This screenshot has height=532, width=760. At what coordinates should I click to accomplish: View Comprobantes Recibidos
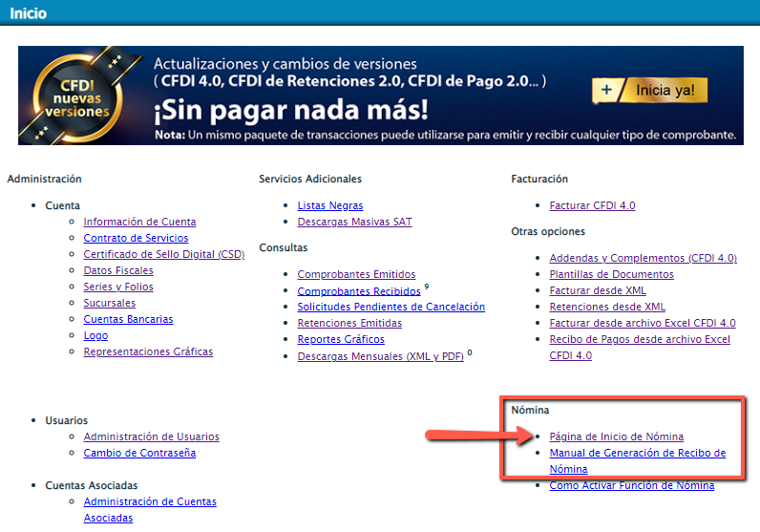[359, 291]
